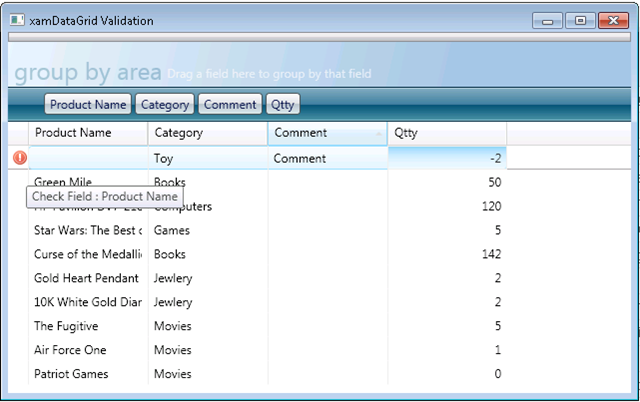
Task: Click the red validation error icon
Action: tap(19, 158)
